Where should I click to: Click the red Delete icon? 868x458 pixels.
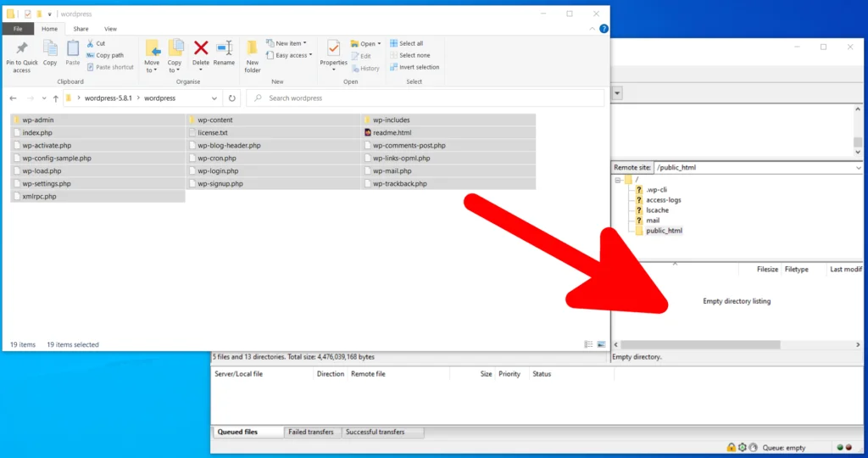point(201,48)
